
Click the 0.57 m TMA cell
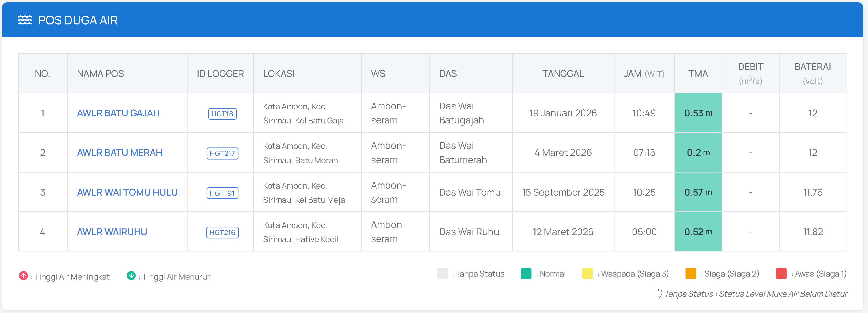(x=698, y=192)
